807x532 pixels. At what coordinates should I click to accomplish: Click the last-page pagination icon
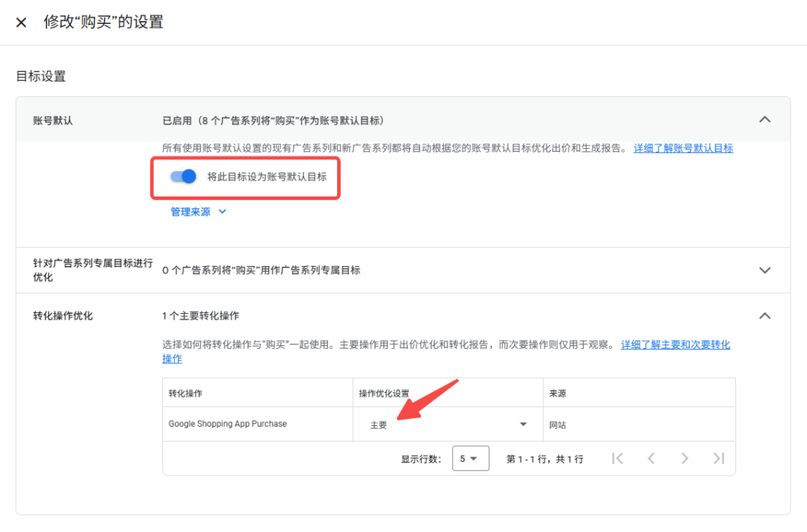[x=719, y=458]
